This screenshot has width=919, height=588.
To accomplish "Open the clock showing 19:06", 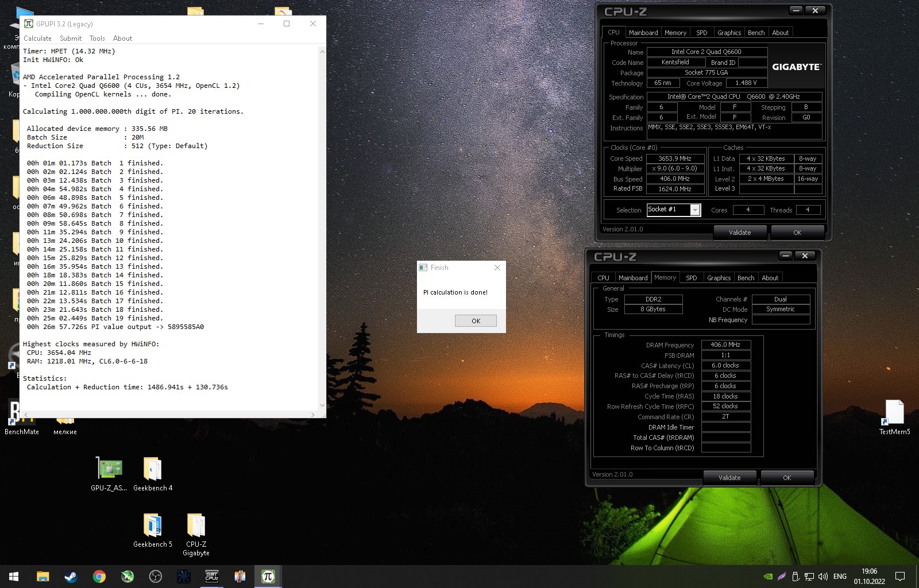I will tap(869, 577).
